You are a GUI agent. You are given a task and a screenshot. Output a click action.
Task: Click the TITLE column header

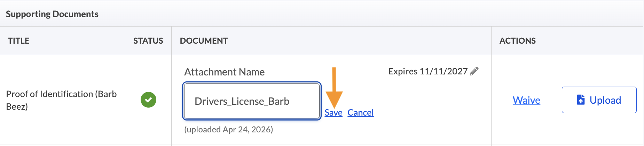click(19, 41)
